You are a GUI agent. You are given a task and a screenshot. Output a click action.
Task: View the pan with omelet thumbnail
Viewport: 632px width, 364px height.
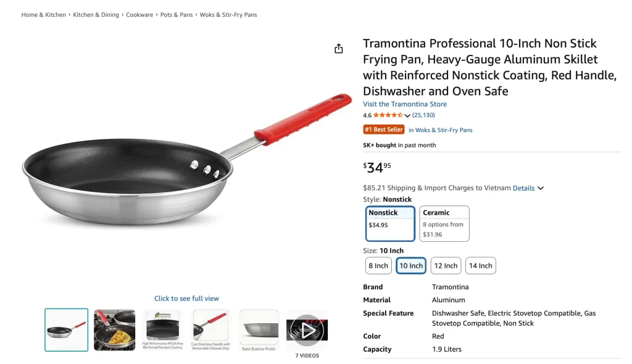point(114,330)
